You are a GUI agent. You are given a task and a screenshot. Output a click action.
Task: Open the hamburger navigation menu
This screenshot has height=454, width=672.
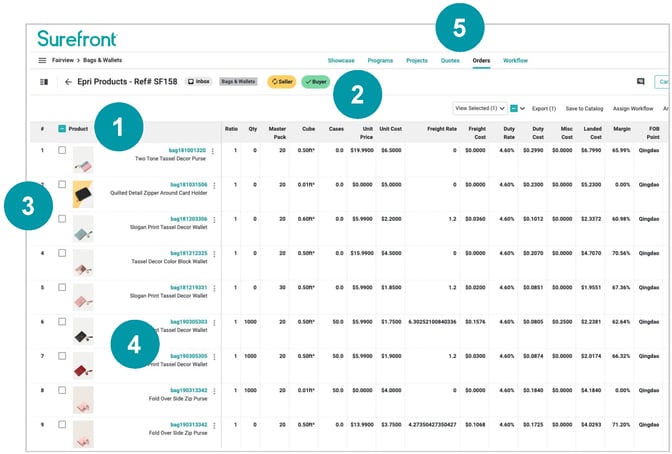pos(43,61)
